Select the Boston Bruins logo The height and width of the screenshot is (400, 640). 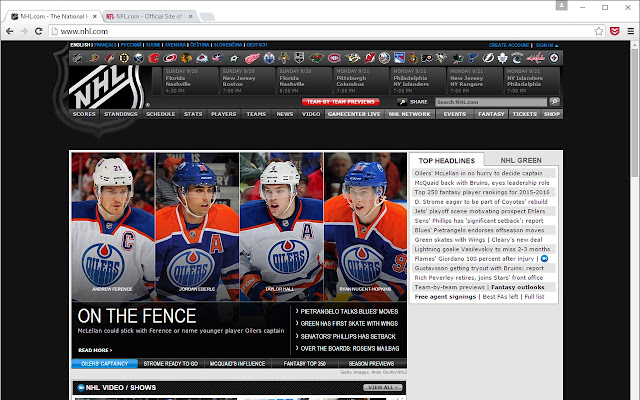pos(124,58)
